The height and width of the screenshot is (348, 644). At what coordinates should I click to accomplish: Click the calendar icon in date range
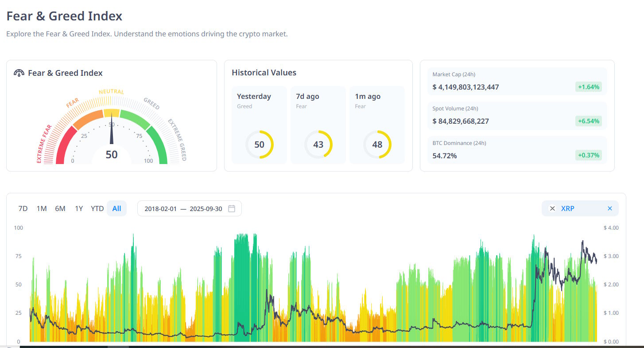click(x=231, y=208)
